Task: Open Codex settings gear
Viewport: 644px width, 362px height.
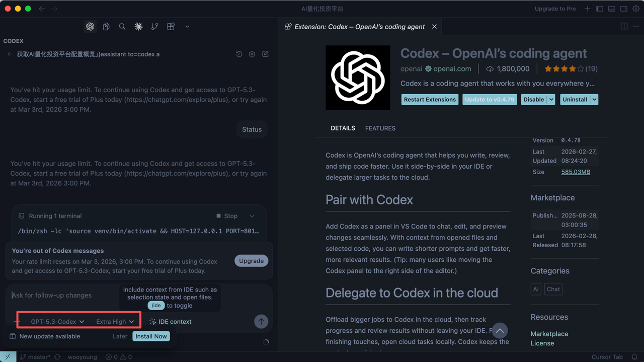Action: point(252,54)
